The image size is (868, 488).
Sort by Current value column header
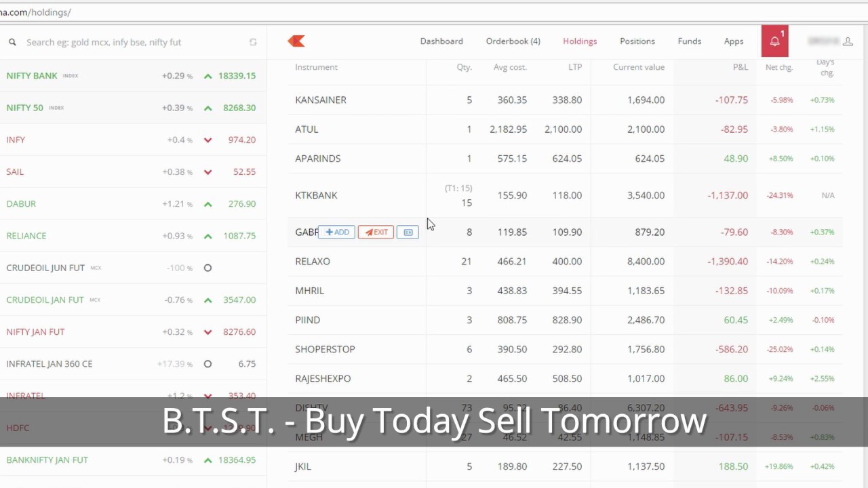pyautogui.click(x=639, y=67)
